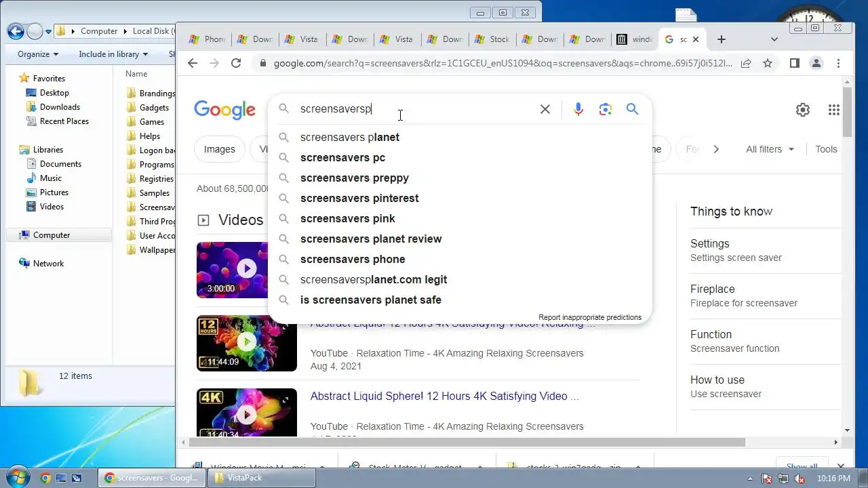
Task: Select suggestion 'screensavers pinterest'
Action: pyautogui.click(x=460, y=198)
